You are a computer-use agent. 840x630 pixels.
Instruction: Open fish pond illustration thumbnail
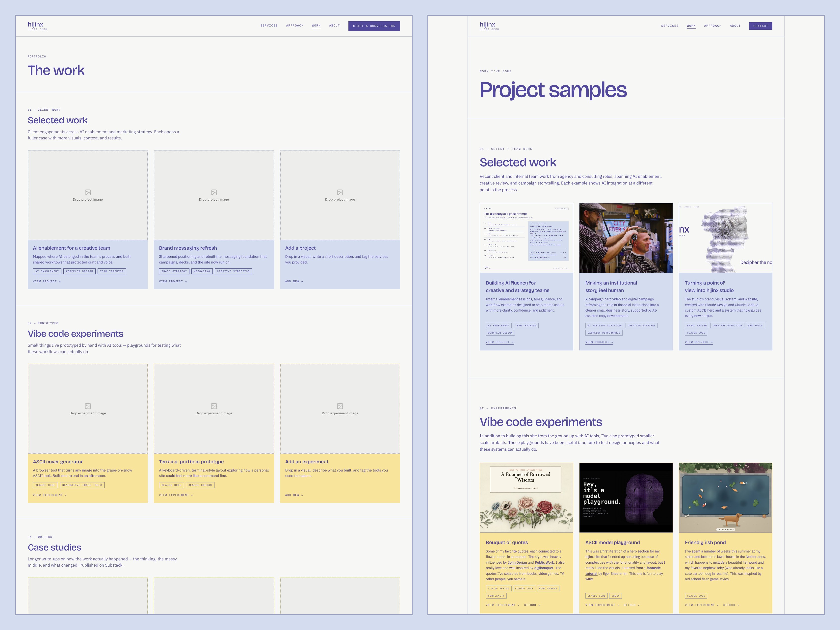725,498
